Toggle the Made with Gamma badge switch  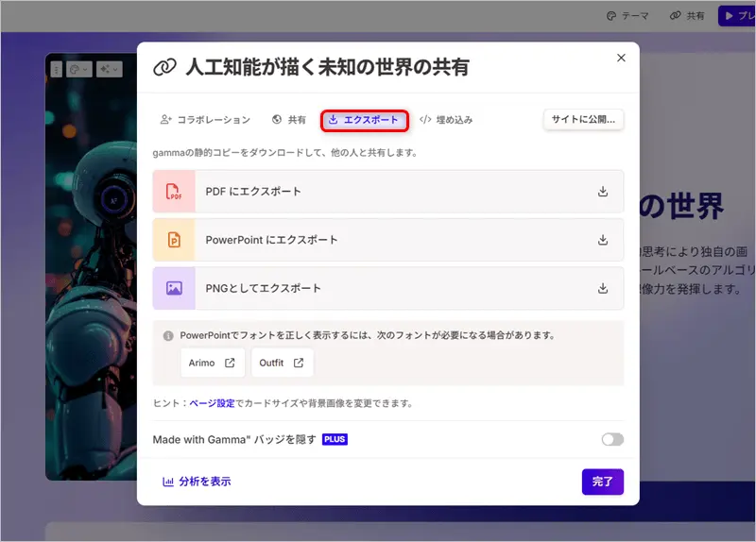click(x=612, y=439)
